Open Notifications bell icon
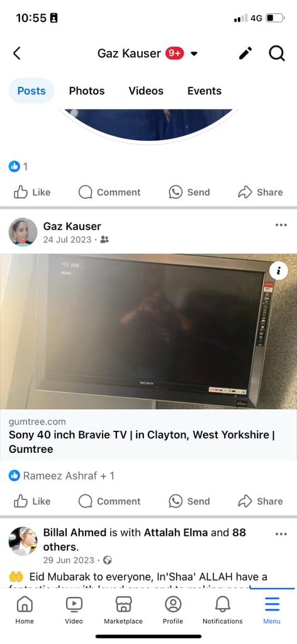Image resolution: width=297 pixels, height=644 pixels. pos(223,610)
